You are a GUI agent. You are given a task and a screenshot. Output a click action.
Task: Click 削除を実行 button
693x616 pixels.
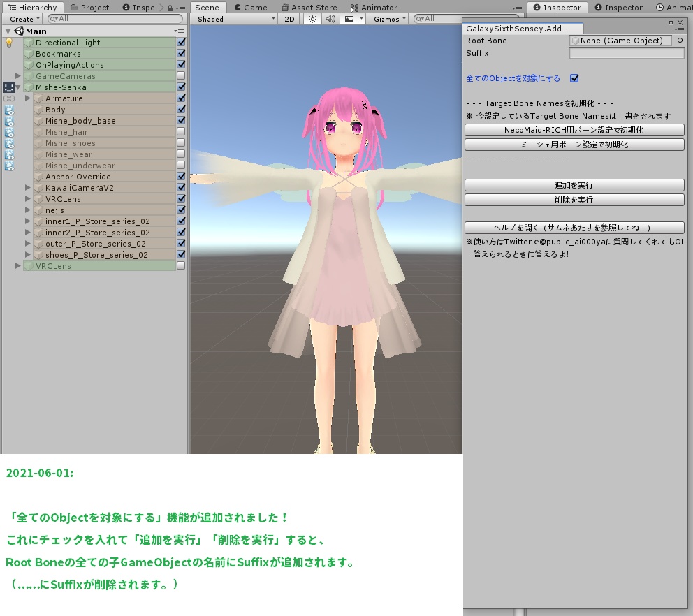coord(574,200)
